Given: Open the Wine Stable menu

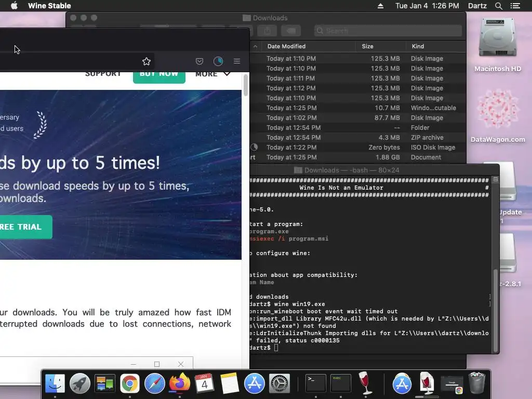Looking at the screenshot, I should tap(49, 6).
